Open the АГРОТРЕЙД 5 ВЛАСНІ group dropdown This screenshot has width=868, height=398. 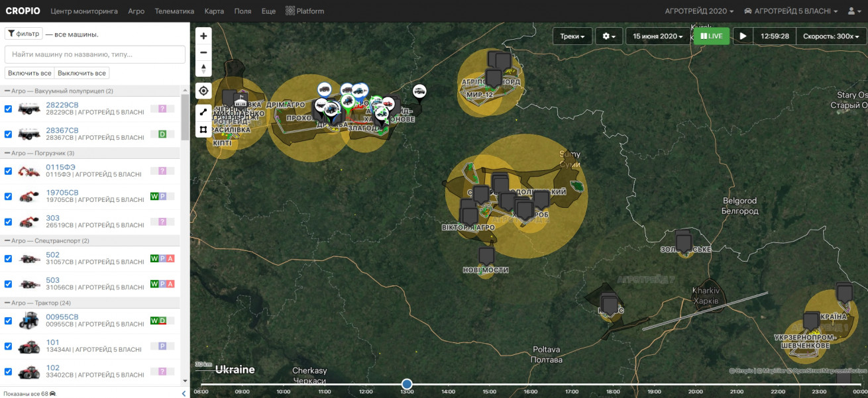[x=791, y=11]
